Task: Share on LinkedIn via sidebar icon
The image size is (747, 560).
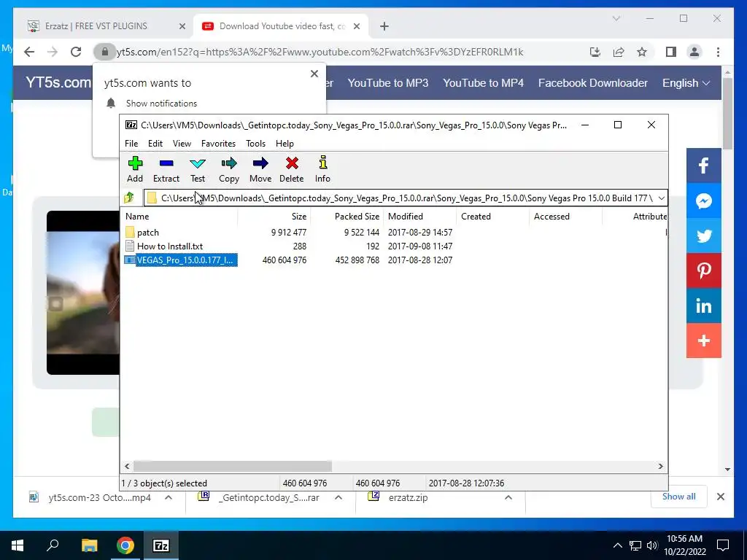Action: tap(704, 306)
